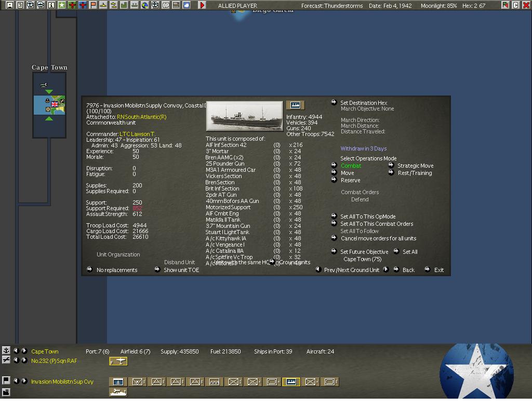Viewport: 532px width, 408px height.
Task: Click previous arrow beside Invasion Mobilstn Sup Cvy
Action: (16, 381)
